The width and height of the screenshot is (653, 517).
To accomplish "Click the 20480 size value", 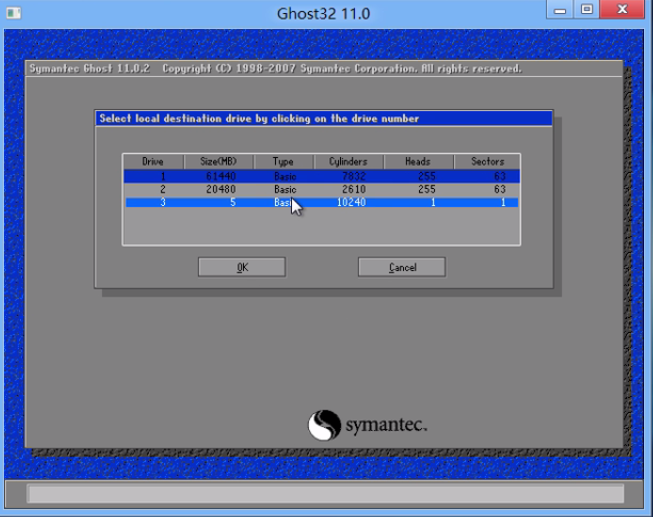I will point(221,190).
